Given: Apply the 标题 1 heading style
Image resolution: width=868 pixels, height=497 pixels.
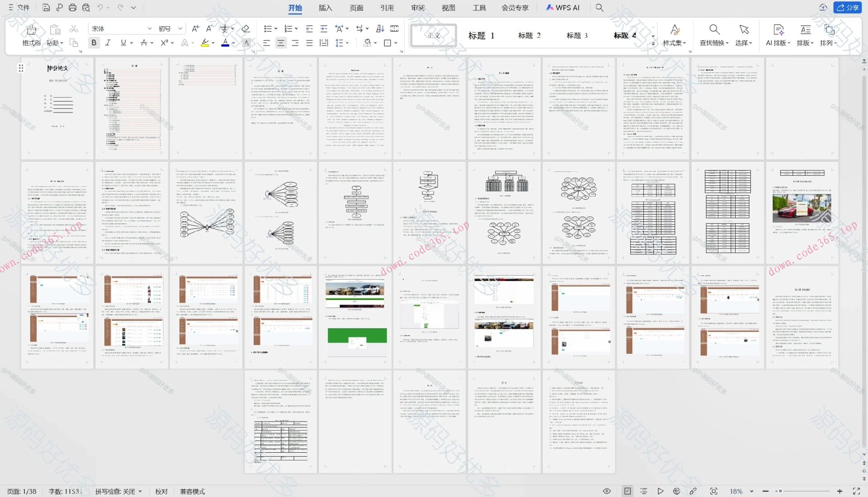Looking at the screenshot, I should 481,35.
